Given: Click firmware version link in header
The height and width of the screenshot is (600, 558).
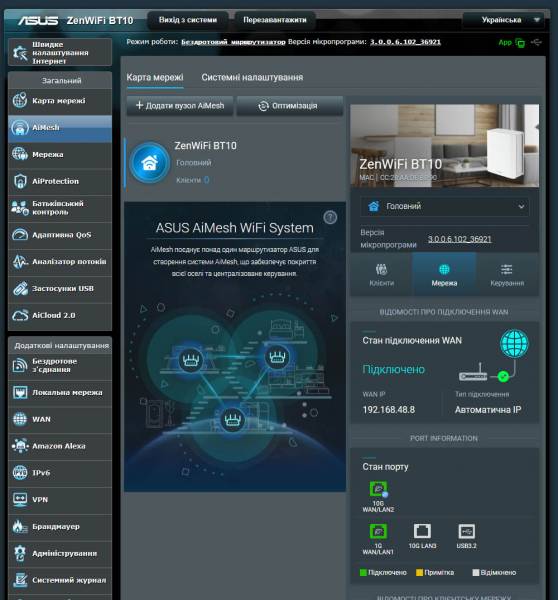Looking at the screenshot, I should (405, 42).
